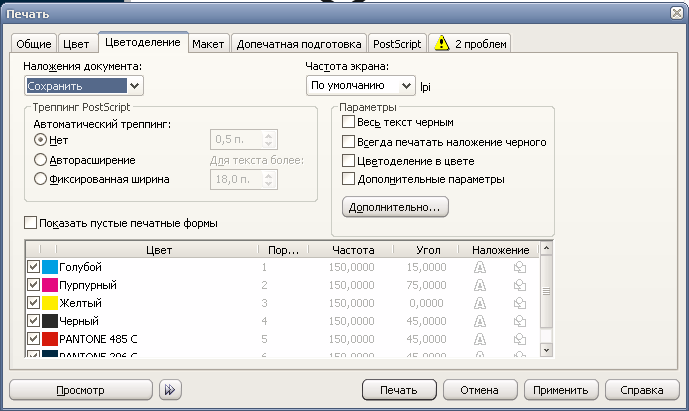The height and width of the screenshot is (411, 689).
Task: Click the Угол column header
Action: (428, 250)
